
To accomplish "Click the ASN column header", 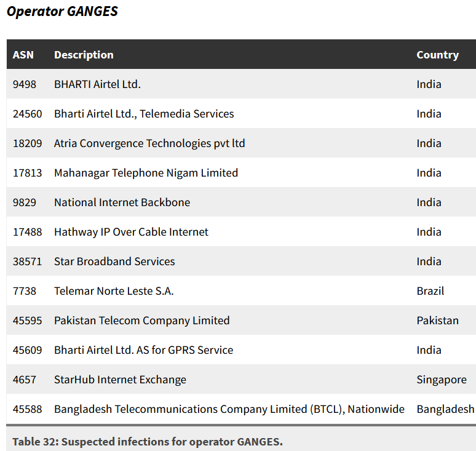I will coord(23,55).
